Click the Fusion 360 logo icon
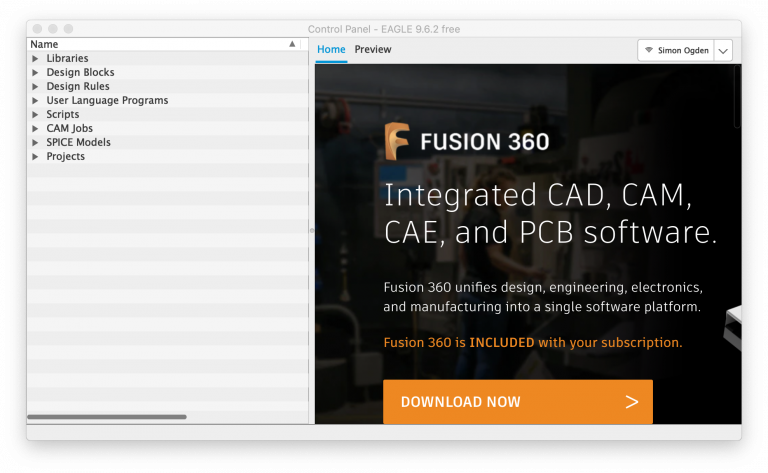768x473 pixels. (x=397, y=141)
